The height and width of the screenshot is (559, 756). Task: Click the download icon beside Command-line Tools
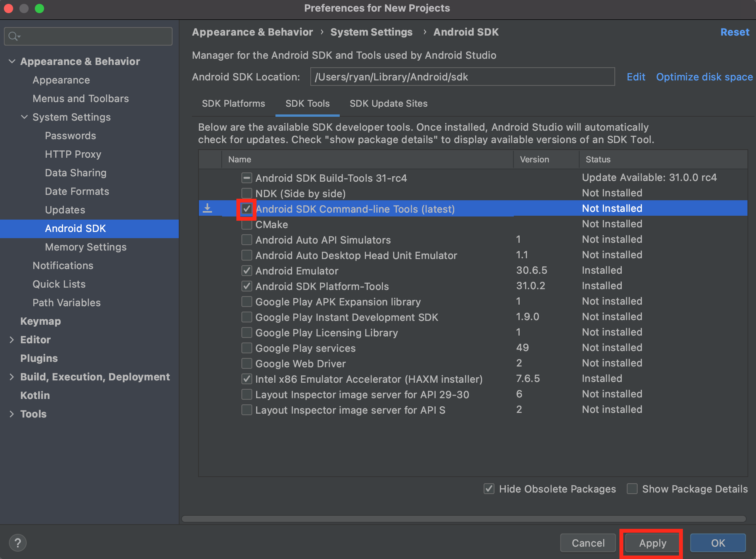point(208,208)
